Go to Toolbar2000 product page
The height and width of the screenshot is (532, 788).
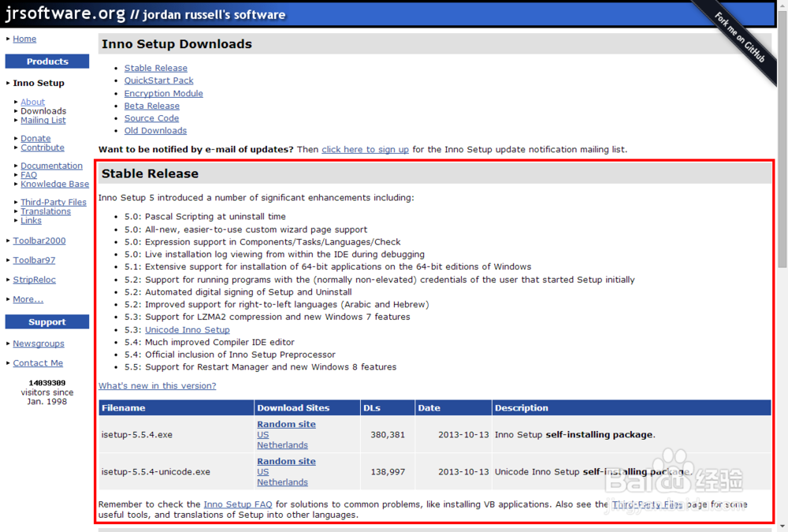click(x=39, y=240)
